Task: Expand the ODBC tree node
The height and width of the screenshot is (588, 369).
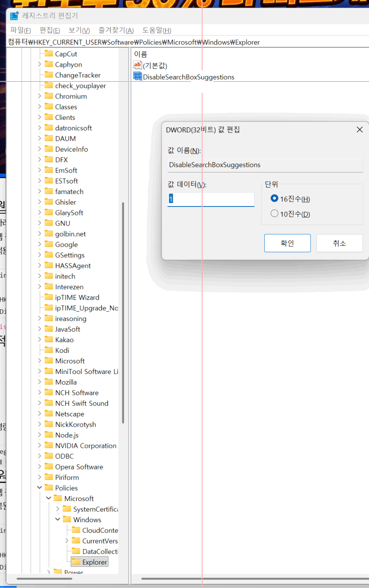Action: [x=39, y=456]
